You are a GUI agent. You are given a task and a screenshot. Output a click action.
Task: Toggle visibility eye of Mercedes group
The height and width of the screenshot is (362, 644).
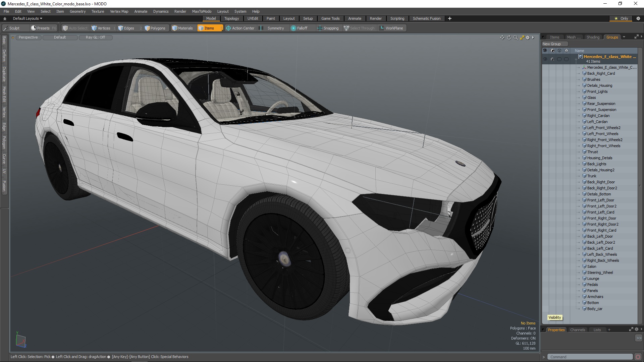[545, 59]
